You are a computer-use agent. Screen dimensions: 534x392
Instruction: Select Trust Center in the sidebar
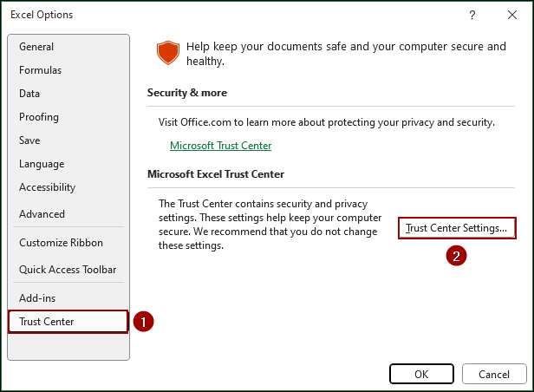[47, 322]
